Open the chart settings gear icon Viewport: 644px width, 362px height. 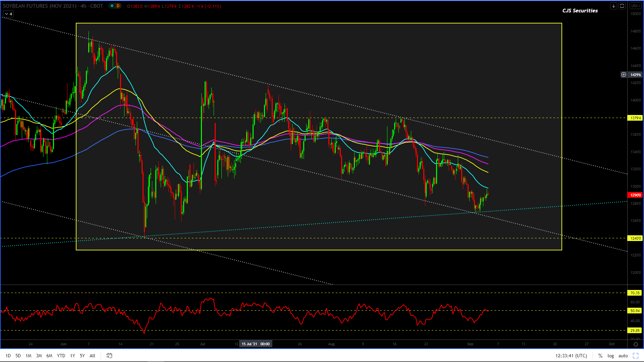635,344
